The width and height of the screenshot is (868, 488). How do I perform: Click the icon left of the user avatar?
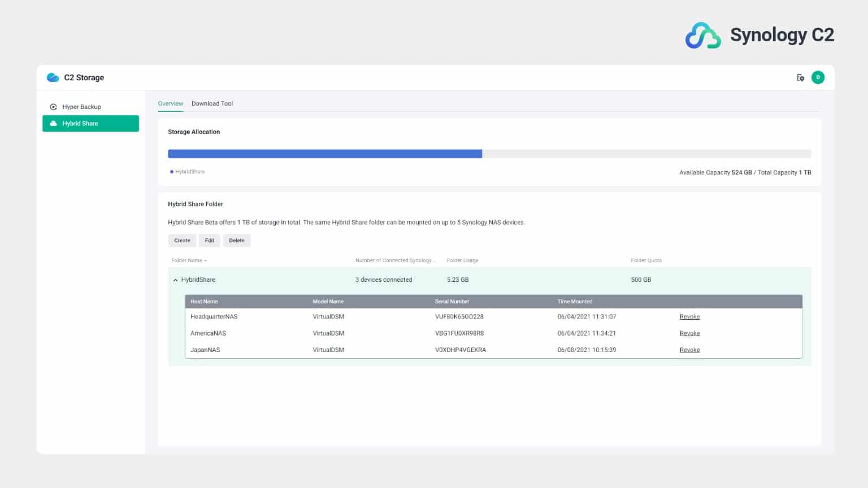pos(800,78)
